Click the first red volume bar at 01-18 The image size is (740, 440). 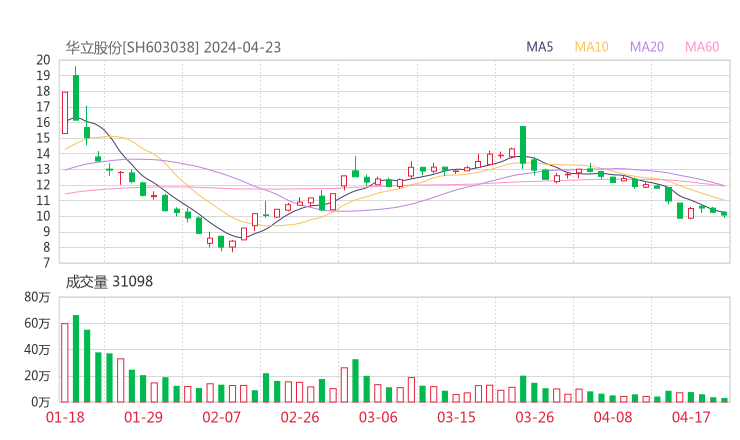point(65,363)
